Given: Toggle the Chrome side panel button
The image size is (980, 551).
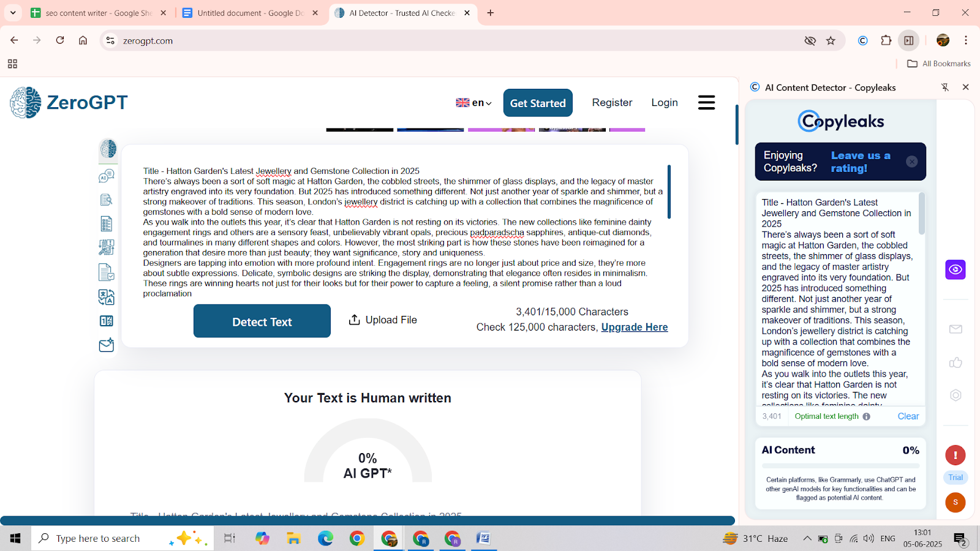Looking at the screenshot, I should pos(909,41).
